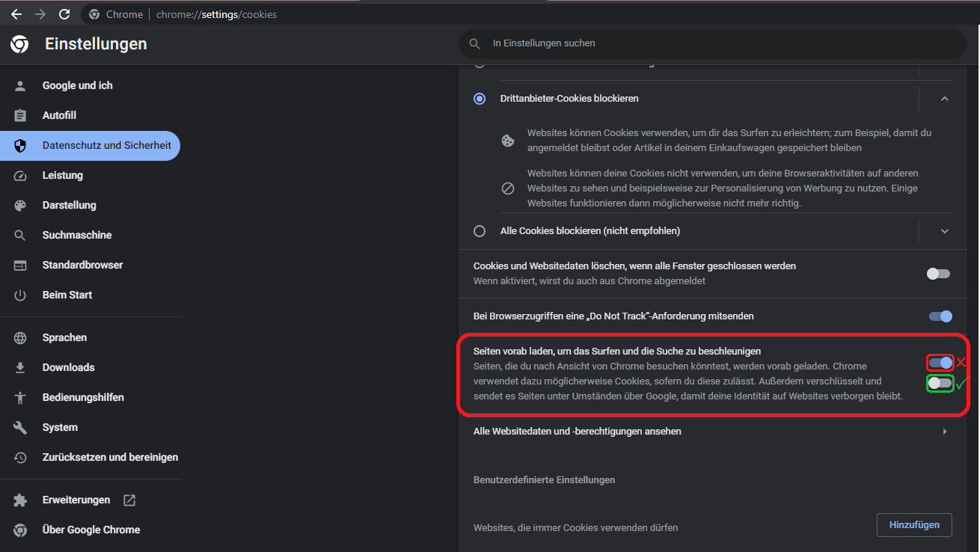
Task: Turn off the Seiten vorab laden toggle
Action: tap(940, 363)
